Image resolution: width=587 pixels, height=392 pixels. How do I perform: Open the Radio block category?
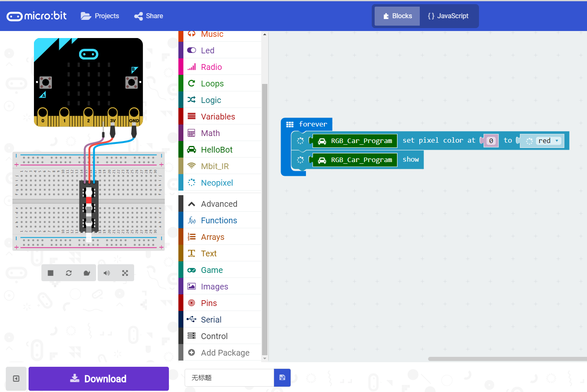click(x=220, y=67)
